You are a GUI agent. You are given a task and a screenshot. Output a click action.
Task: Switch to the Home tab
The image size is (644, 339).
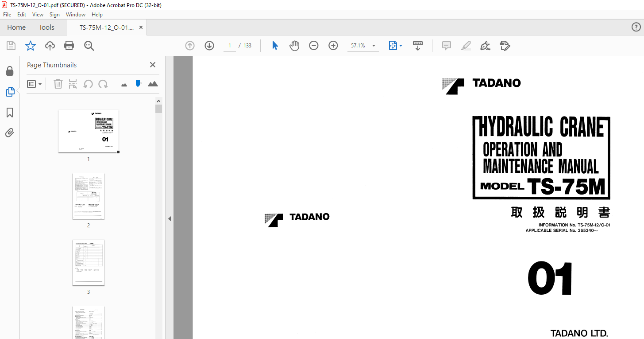pyautogui.click(x=16, y=27)
